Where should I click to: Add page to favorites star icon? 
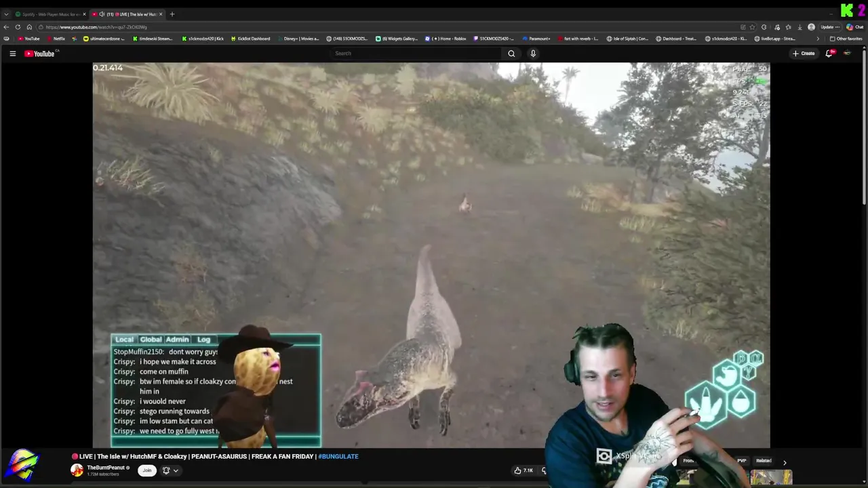point(753,27)
